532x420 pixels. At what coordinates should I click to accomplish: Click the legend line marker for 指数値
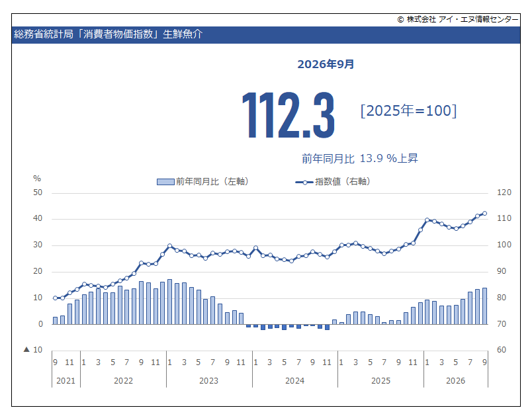coord(304,182)
